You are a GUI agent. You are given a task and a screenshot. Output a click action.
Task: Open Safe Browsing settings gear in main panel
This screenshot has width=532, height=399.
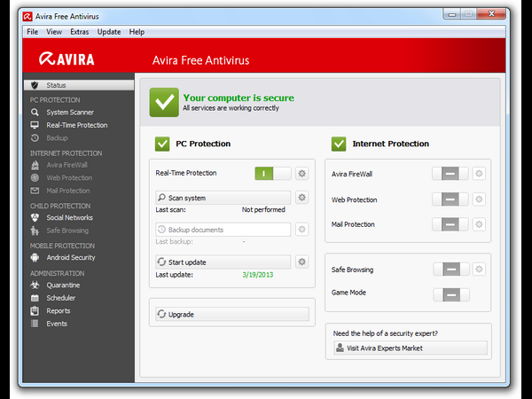coord(479,269)
